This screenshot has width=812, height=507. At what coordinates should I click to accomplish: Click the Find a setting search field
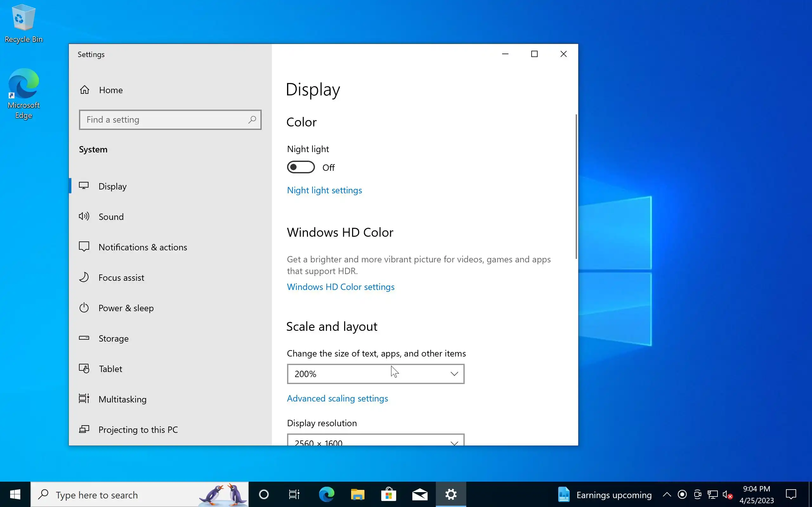tap(164, 120)
